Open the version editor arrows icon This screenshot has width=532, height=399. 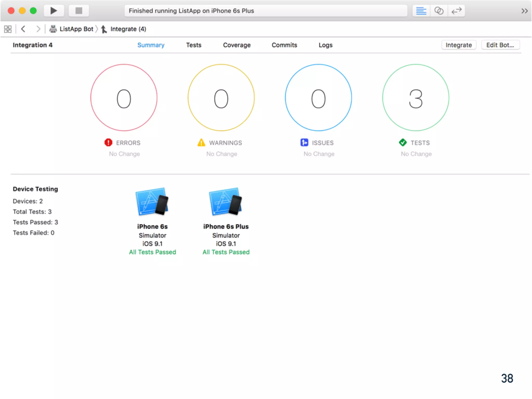pyautogui.click(x=456, y=11)
